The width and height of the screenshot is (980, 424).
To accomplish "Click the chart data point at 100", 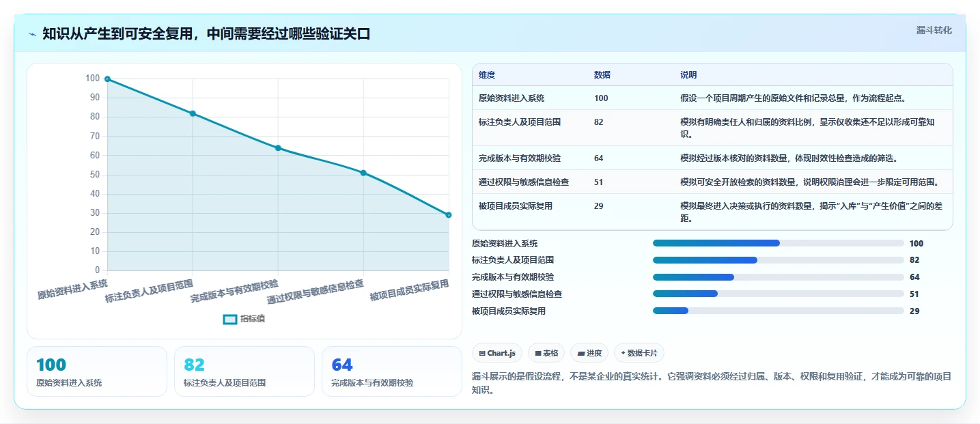I will coord(107,79).
